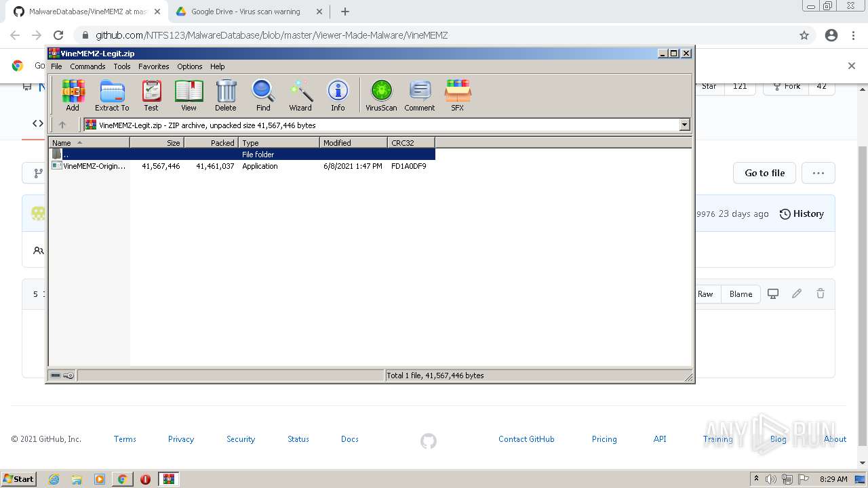Screen dimensions: 868x488
Task: Open the Favorites menu
Action: 154,66
